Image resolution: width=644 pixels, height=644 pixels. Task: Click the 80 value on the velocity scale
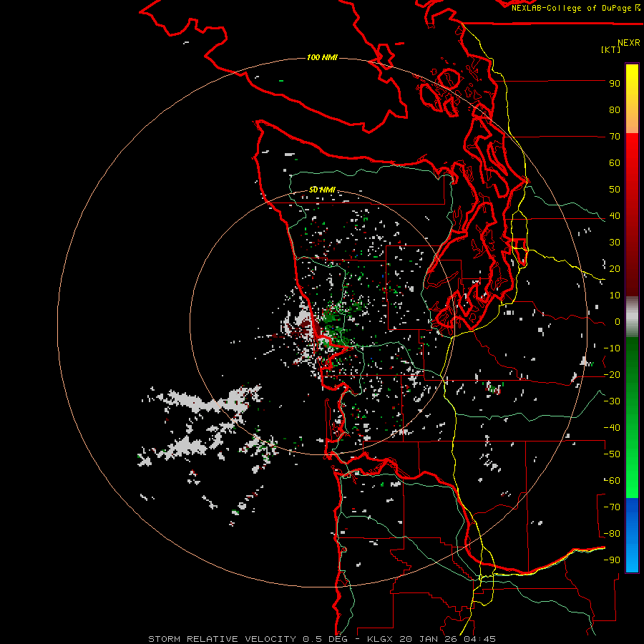(x=615, y=110)
